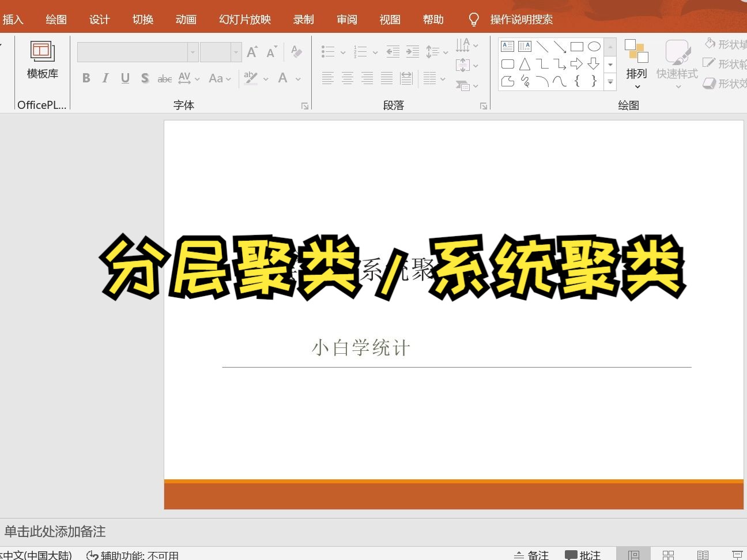
Task: Apply text highlight color
Action: (251, 78)
